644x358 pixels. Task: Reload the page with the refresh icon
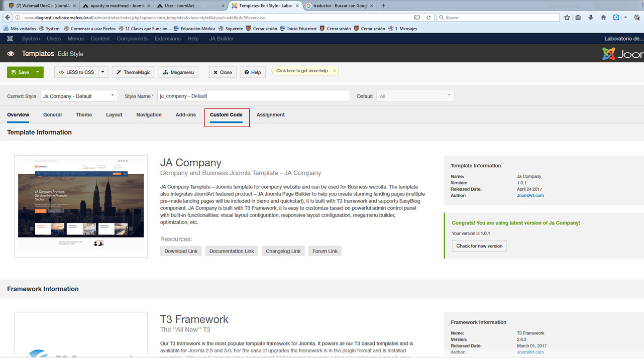428,18
